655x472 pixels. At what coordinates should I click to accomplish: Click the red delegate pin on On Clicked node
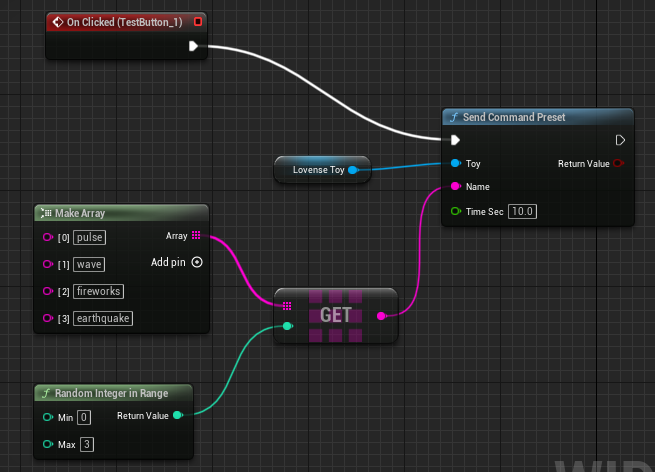[198, 21]
